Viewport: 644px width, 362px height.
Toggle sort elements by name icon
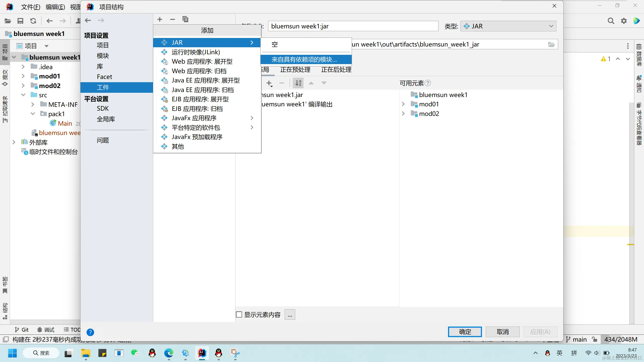[298, 83]
